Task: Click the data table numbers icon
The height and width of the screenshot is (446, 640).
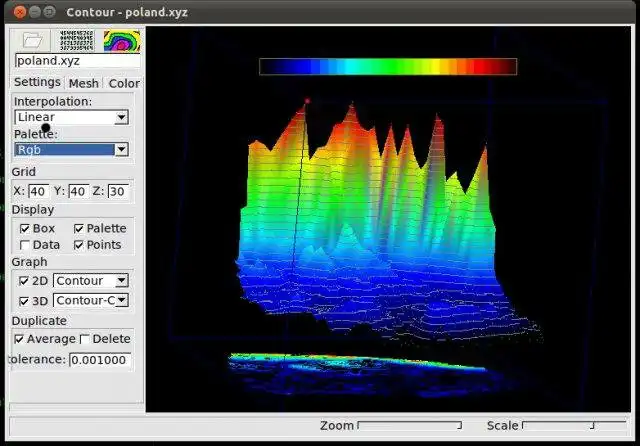Action: pyautogui.click(x=77, y=40)
